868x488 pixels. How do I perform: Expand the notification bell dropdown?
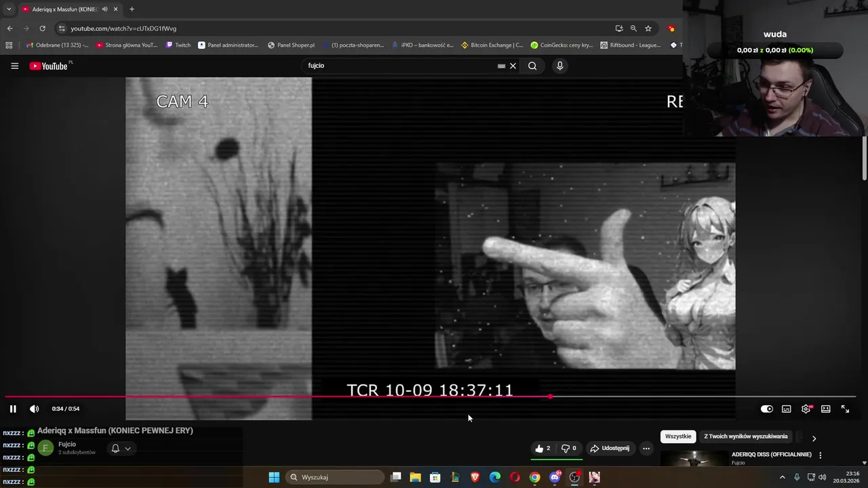(121, 448)
